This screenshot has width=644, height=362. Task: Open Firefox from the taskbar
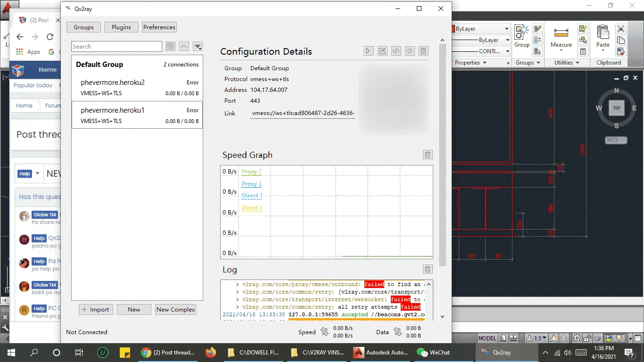pos(211,352)
